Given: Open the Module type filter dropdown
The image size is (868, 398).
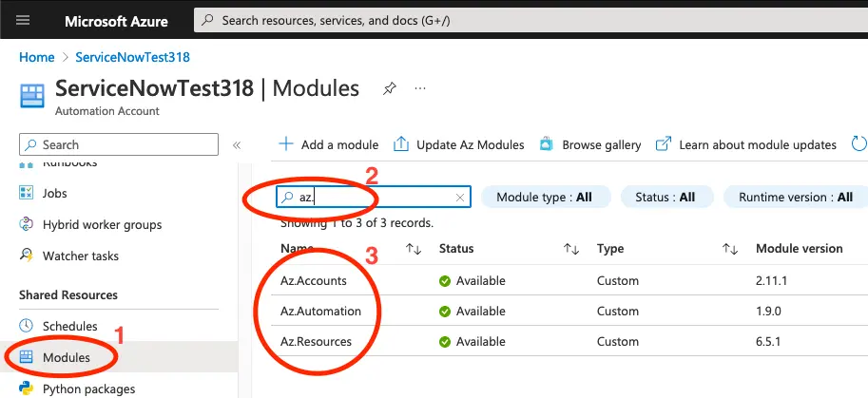Looking at the screenshot, I should pos(546,197).
